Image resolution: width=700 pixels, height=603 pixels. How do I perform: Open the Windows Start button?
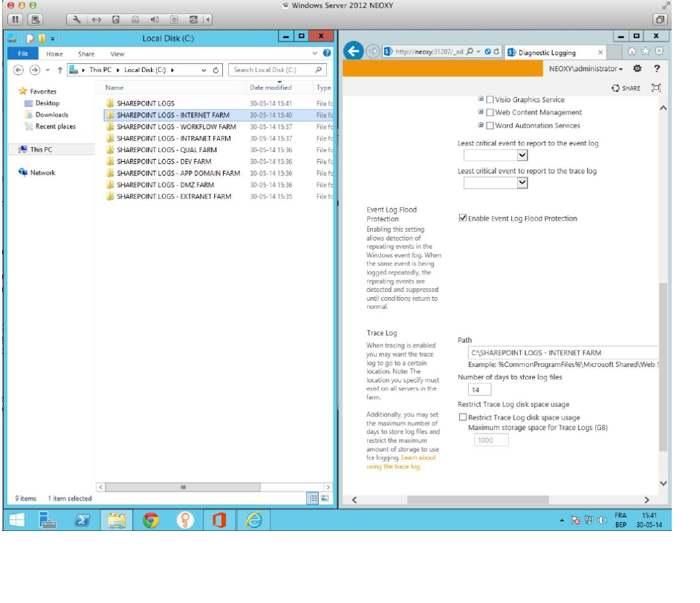point(17,520)
